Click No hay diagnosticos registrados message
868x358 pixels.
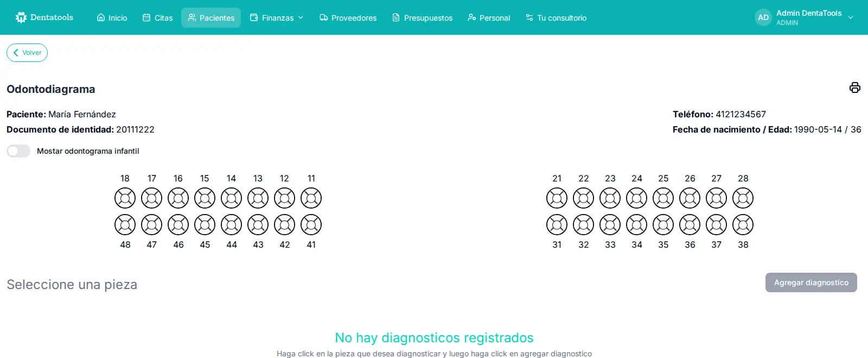tap(434, 338)
